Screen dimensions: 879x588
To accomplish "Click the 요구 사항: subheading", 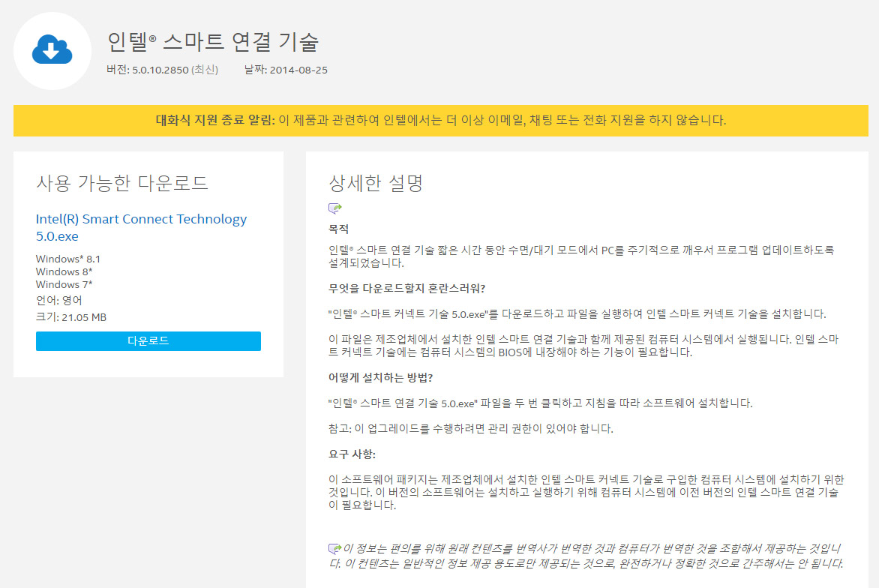I will 352,454.
